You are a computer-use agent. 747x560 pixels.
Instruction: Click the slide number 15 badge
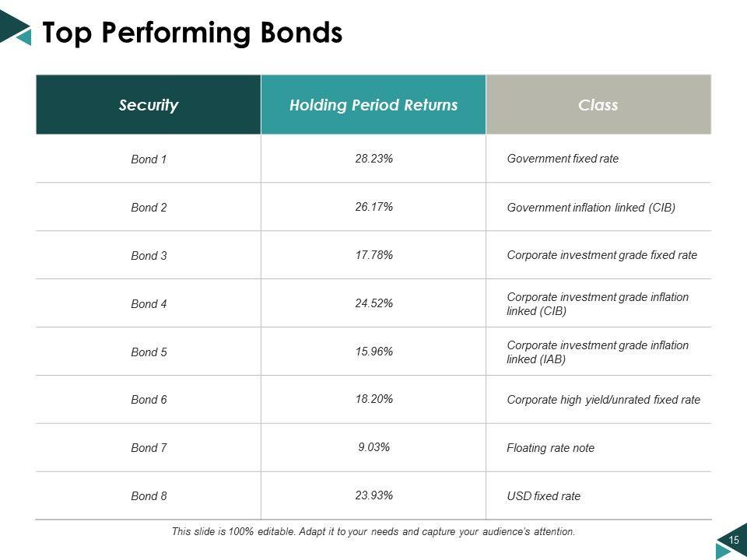pyautogui.click(x=732, y=540)
